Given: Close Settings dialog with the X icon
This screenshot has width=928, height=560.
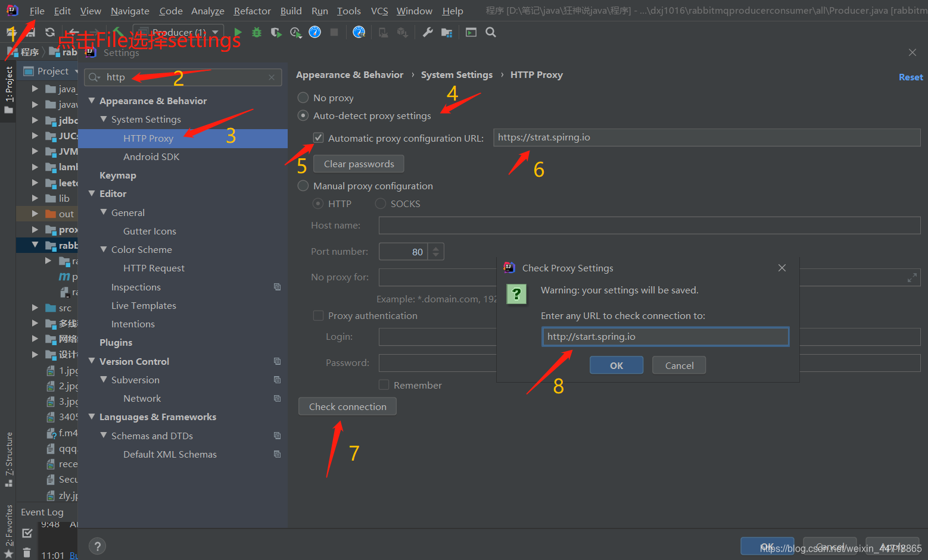Looking at the screenshot, I should [912, 52].
